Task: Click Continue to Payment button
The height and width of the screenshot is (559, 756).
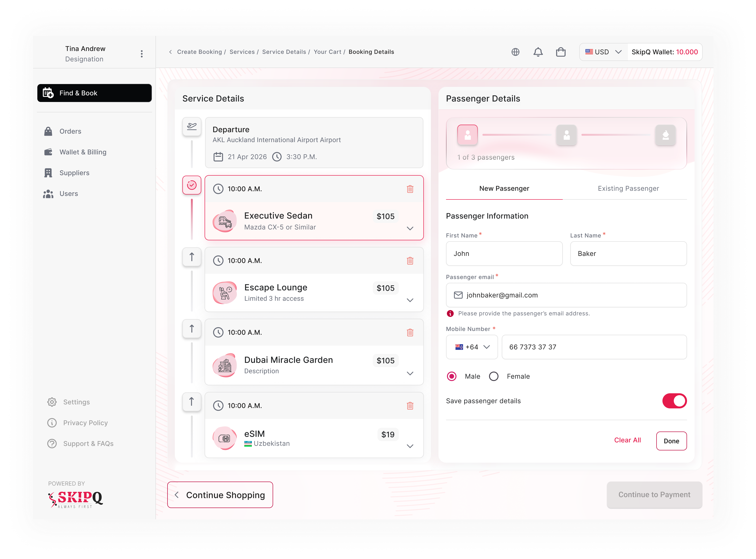Action: [654, 495]
